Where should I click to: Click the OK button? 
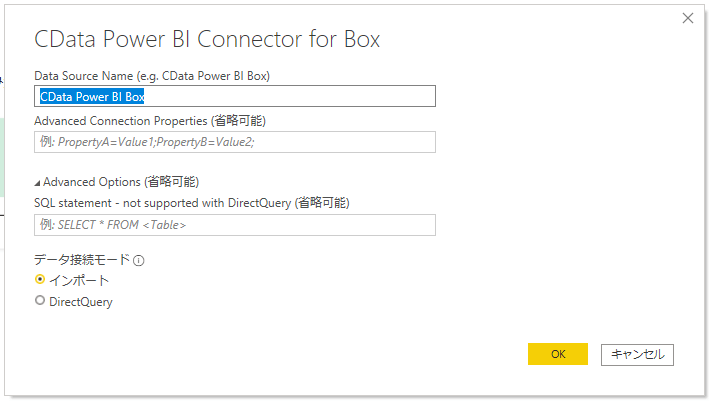(x=557, y=354)
